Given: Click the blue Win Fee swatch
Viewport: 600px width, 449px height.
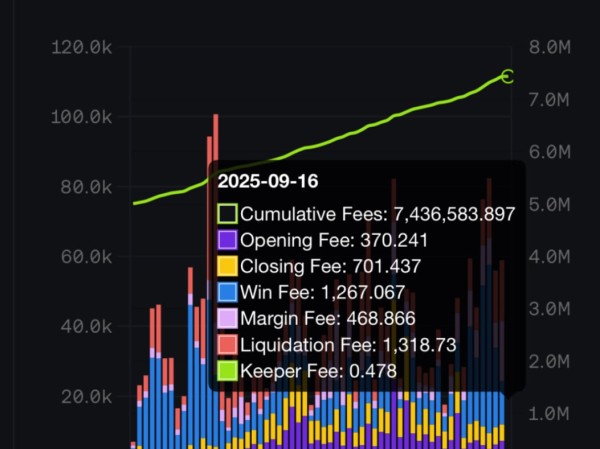Looking at the screenshot, I should pyautogui.click(x=227, y=292).
